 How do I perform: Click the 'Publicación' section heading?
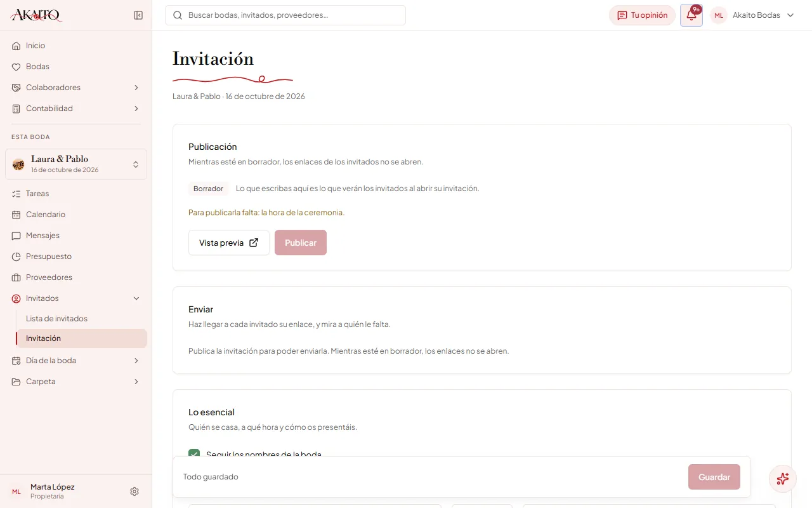(x=213, y=147)
